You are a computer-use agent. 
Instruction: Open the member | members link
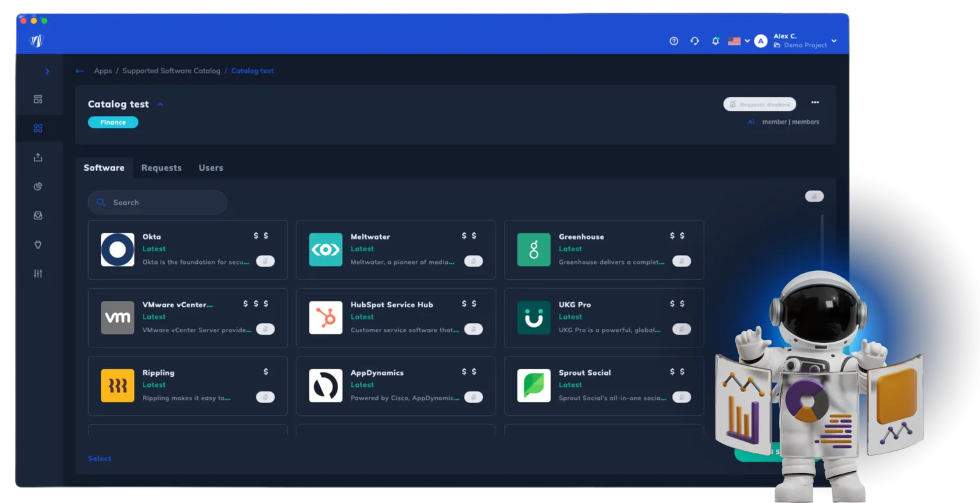tap(791, 122)
